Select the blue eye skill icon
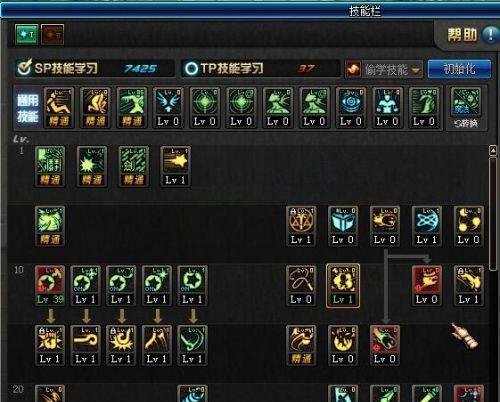The image size is (500, 402). point(351,108)
